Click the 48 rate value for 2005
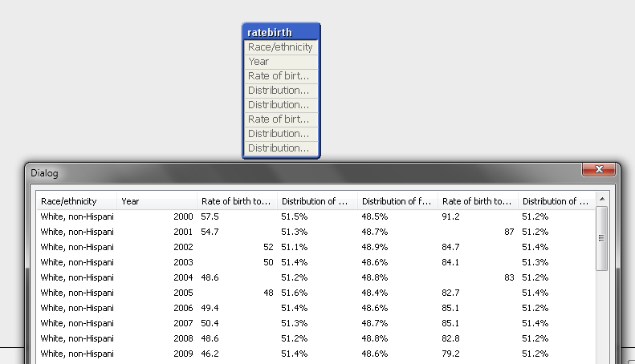The image size is (635, 364). [x=268, y=293]
